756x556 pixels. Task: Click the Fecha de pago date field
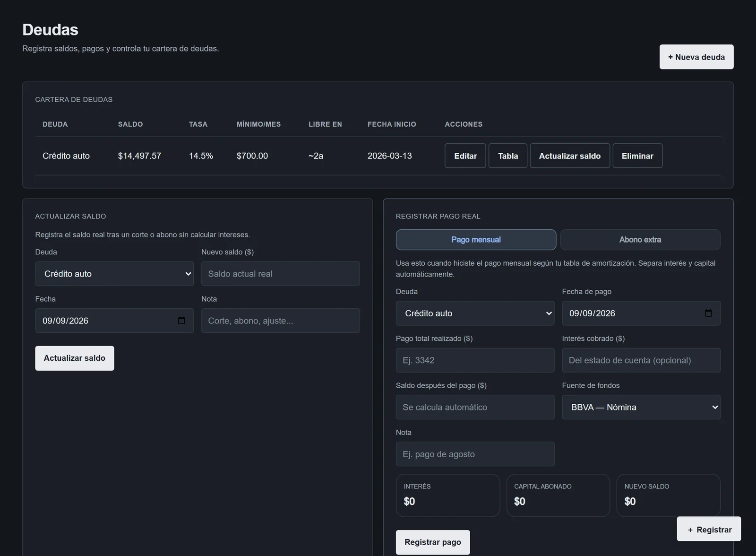641,313
